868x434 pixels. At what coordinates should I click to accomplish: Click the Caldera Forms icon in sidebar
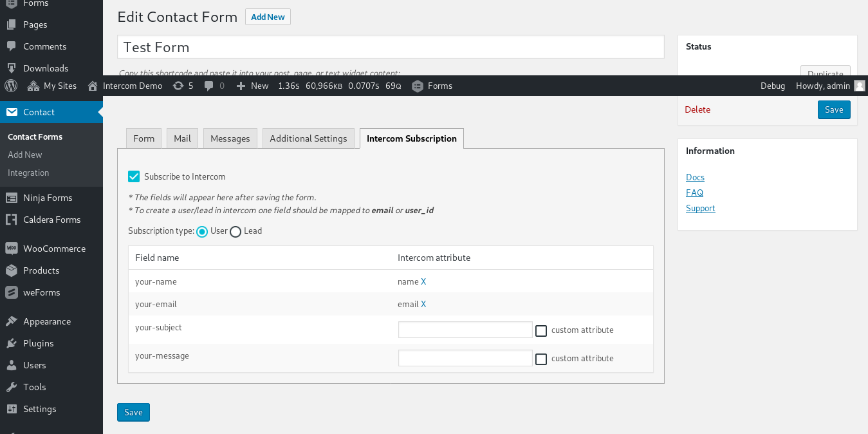[11, 220]
